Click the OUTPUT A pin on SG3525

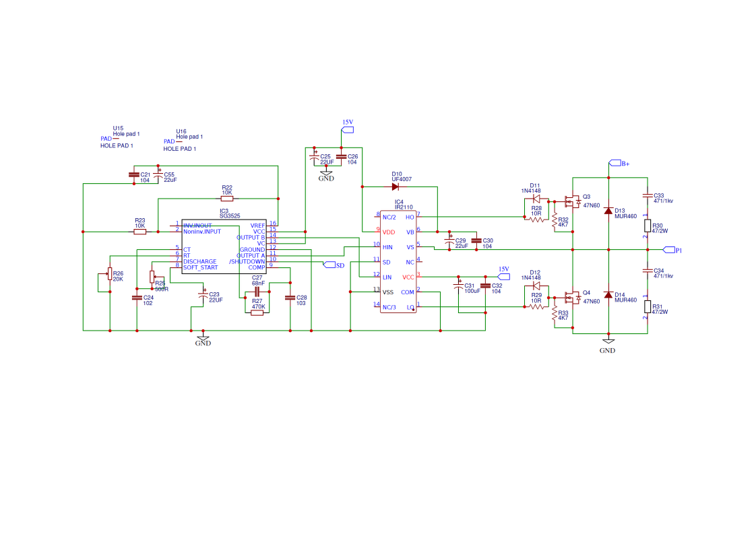tap(257, 255)
